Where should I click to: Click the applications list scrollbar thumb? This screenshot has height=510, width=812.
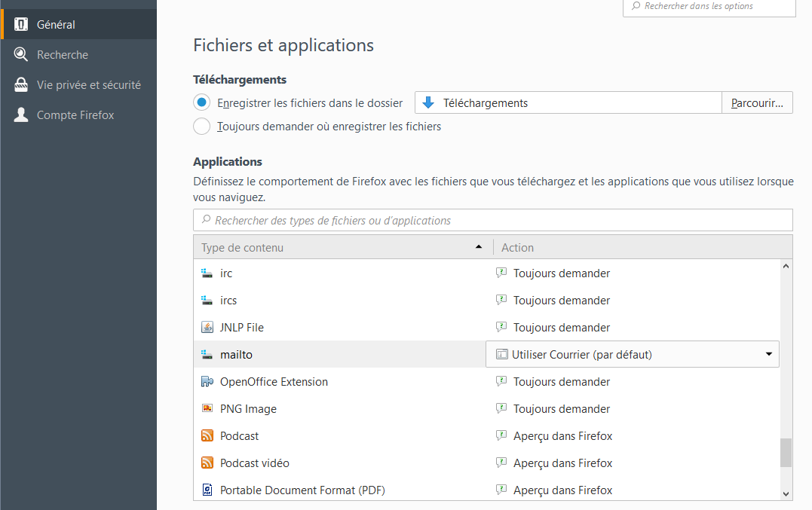[786, 453]
